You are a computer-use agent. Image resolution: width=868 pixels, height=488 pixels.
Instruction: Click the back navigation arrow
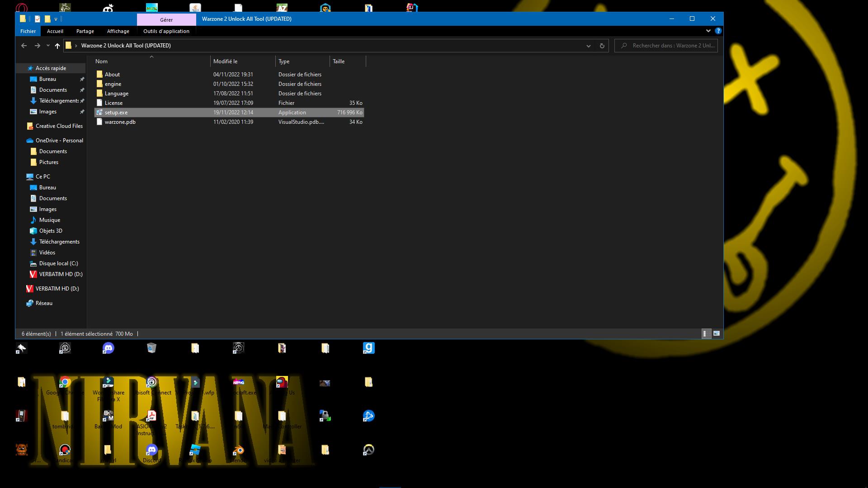point(24,46)
